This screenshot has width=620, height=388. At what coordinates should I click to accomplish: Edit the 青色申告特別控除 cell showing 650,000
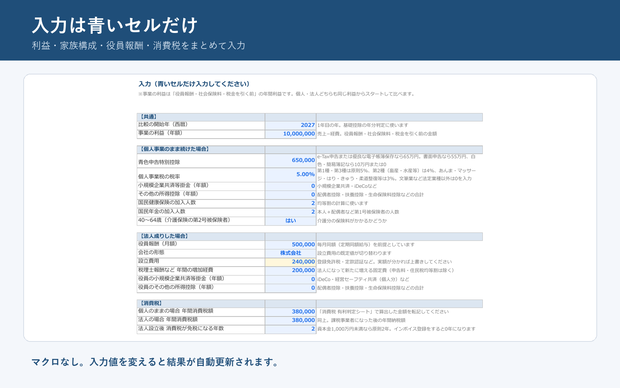pyautogui.click(x=291, y=161)
